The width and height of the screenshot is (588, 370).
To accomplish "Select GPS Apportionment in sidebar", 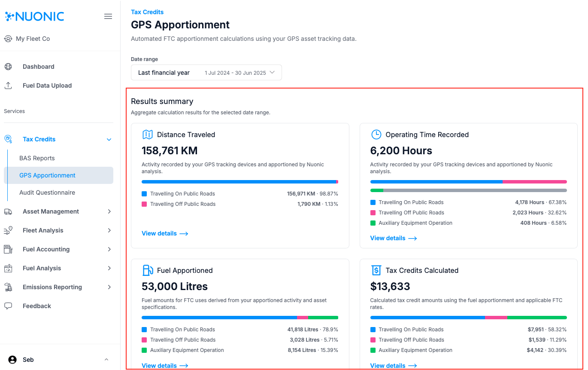I will (x=47, y=175).
